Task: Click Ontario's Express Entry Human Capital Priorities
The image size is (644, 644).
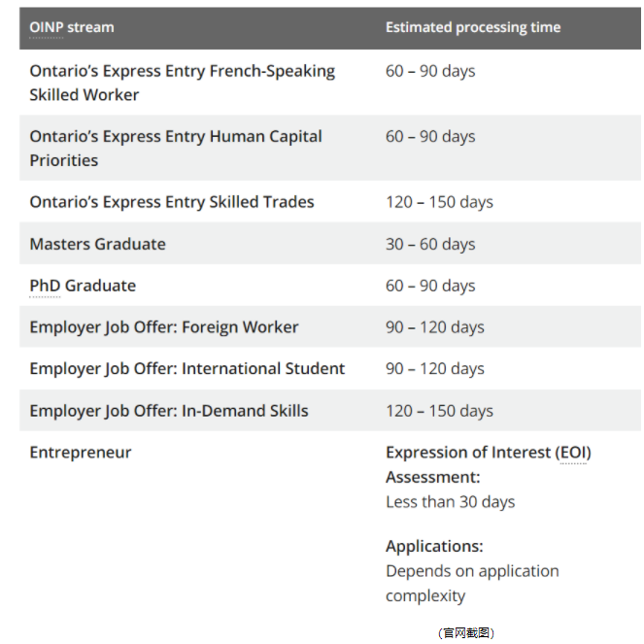Action: tap(175, 148)
